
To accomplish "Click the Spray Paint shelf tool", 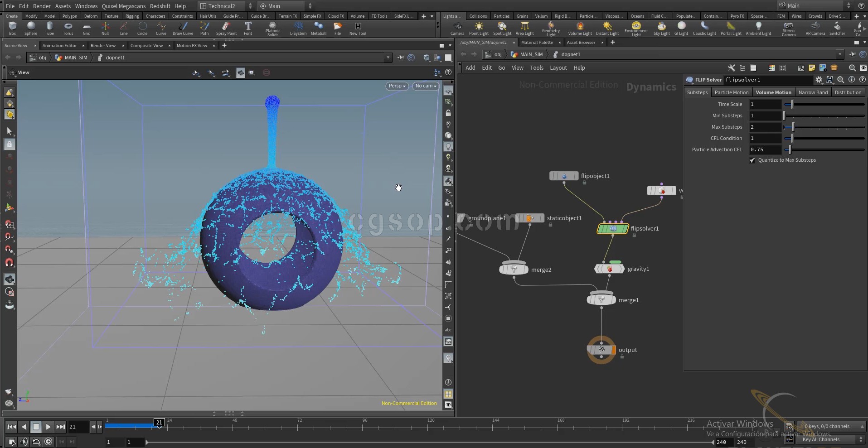I will tap(226, 28).
